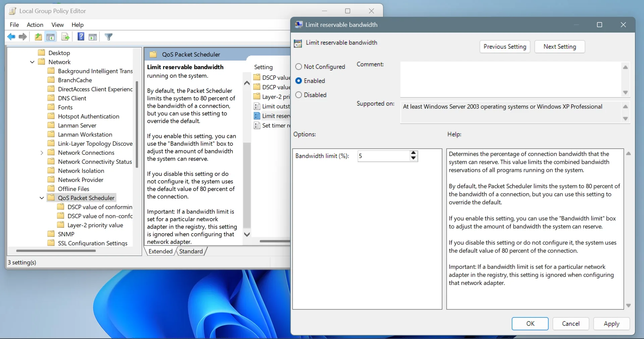Viewport: 644px width, 339px height.
Task: Select Network Connectivity Status in tree
Action: (x=95, y=161)
